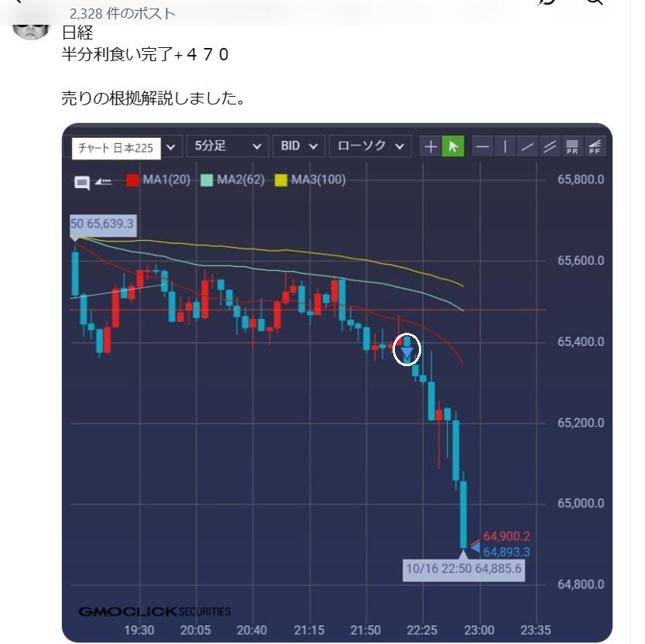Open the ローソク chart style dropdown
This screenshot has height=644, width=645.
(x=371, y=146)
